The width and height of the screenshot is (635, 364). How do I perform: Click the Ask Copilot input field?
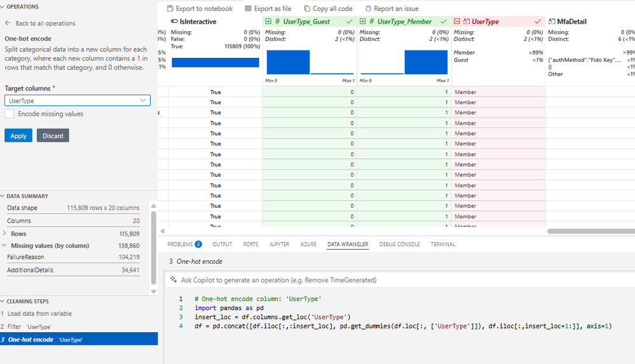(381, 280)
